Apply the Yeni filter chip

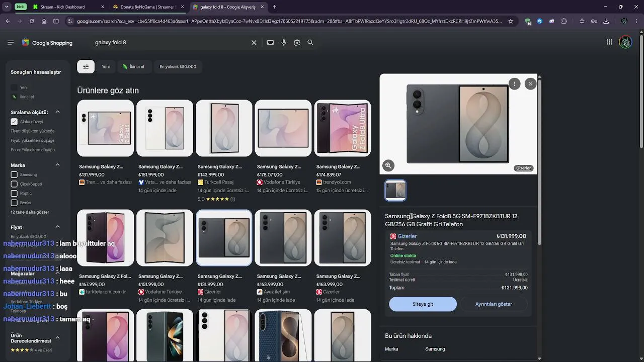pos(106,66)
